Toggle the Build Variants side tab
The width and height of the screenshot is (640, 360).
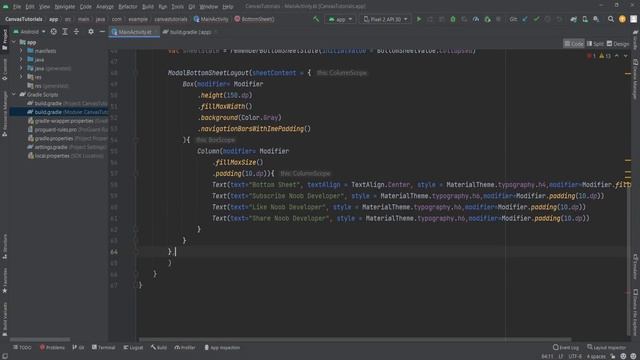tap(4, 319)
